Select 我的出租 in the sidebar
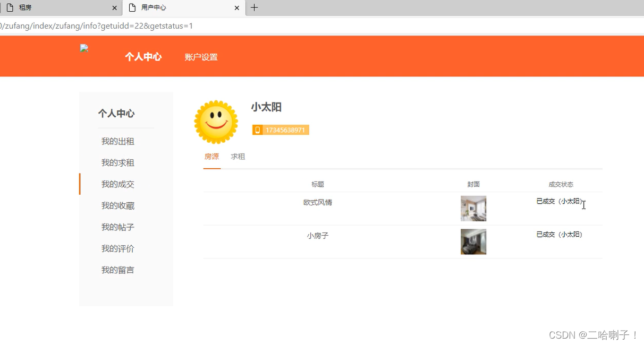The height and width of the screenshot is (345, 644). point(117,141)
